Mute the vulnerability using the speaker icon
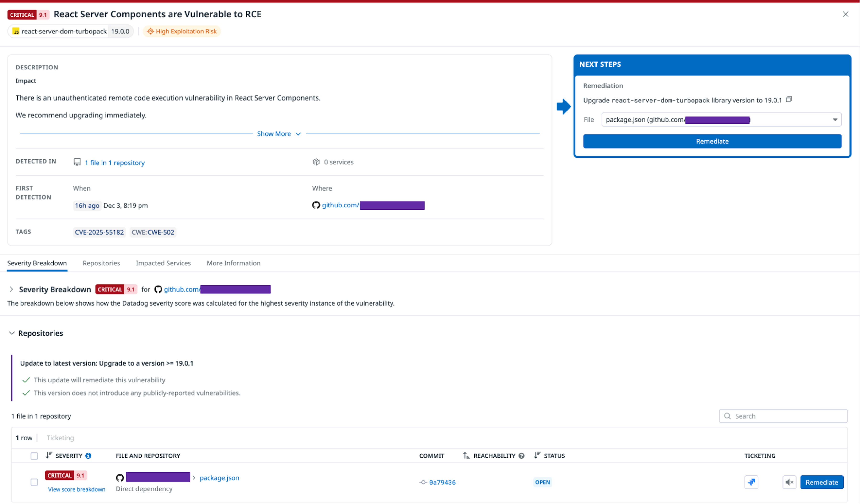Screen dimensions: 860x504 click(x=789, y=482)
